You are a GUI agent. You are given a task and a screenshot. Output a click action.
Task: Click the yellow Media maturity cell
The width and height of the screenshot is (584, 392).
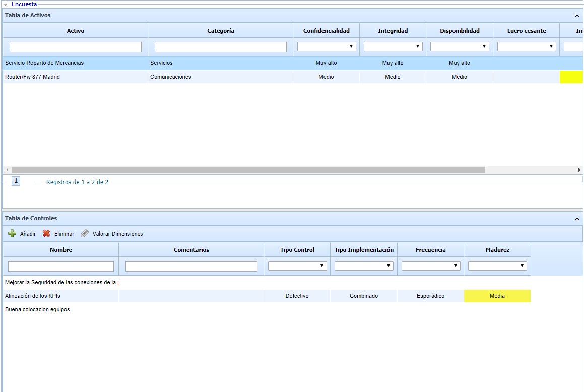tap(497, 296)
